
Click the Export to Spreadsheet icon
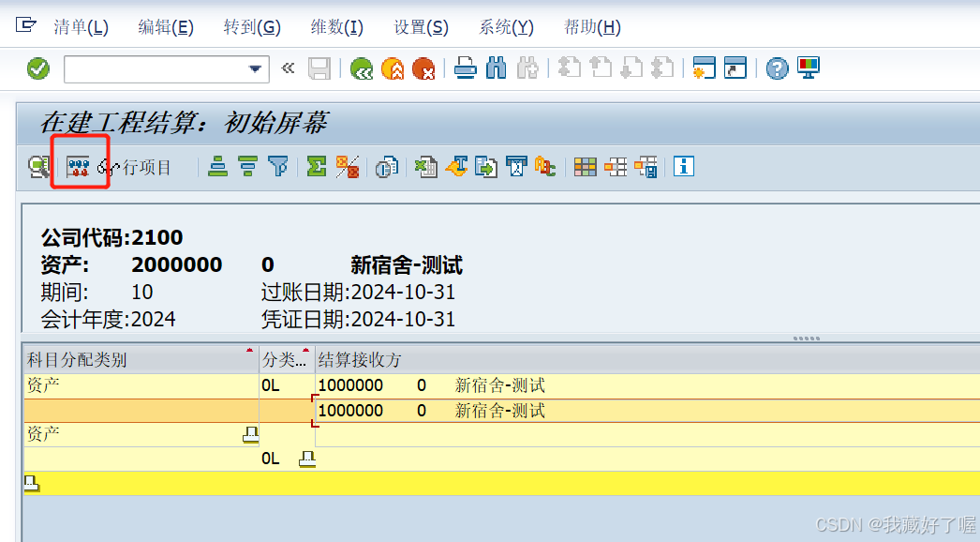(425, 167)
